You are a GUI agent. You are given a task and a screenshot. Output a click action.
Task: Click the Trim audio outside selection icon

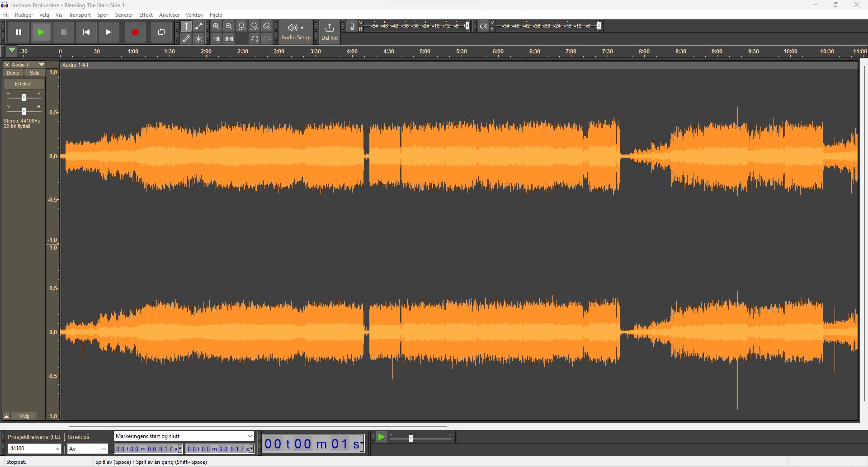(x=217, y=39)
